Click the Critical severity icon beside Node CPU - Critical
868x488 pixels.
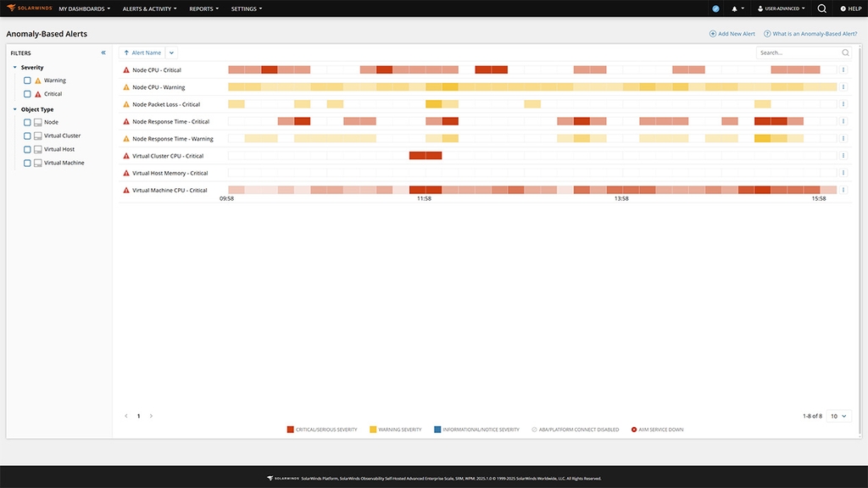pyautogui.click(x=125, y=69)
